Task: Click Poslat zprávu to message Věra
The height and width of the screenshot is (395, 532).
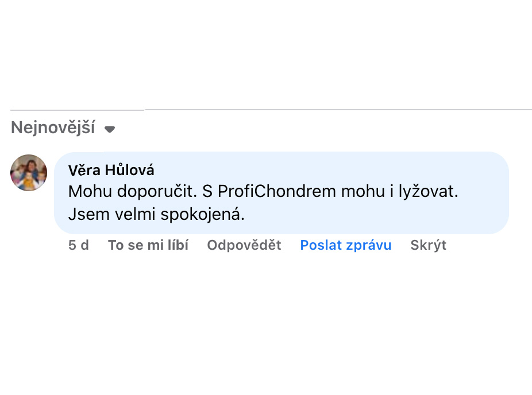Action: point(345,245)
